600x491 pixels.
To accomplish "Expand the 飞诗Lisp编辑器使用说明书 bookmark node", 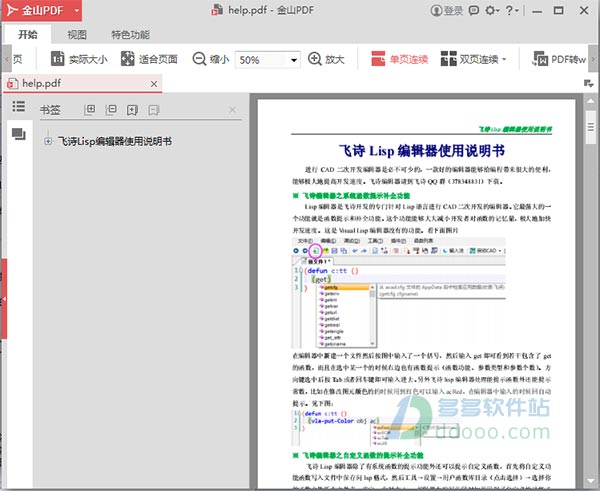I will click(x=48, y=141).
